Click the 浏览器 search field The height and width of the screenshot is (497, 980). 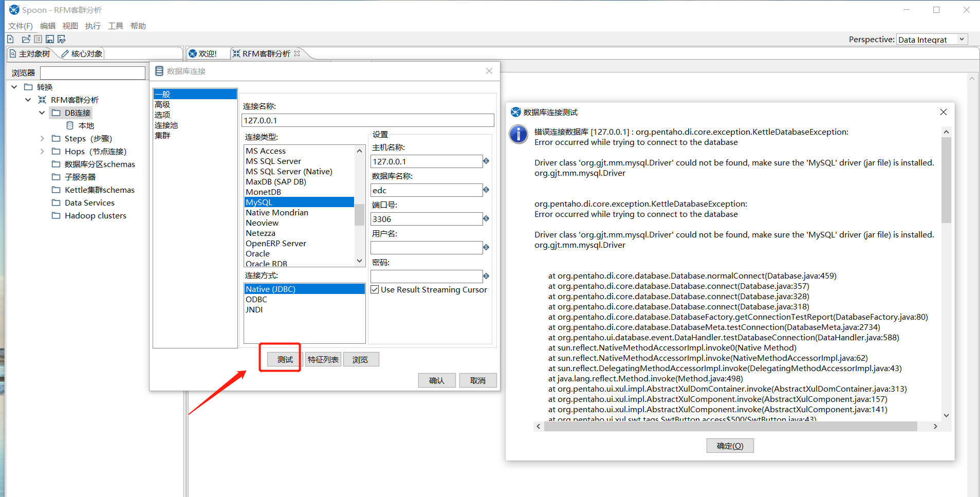tap(93, 73)
